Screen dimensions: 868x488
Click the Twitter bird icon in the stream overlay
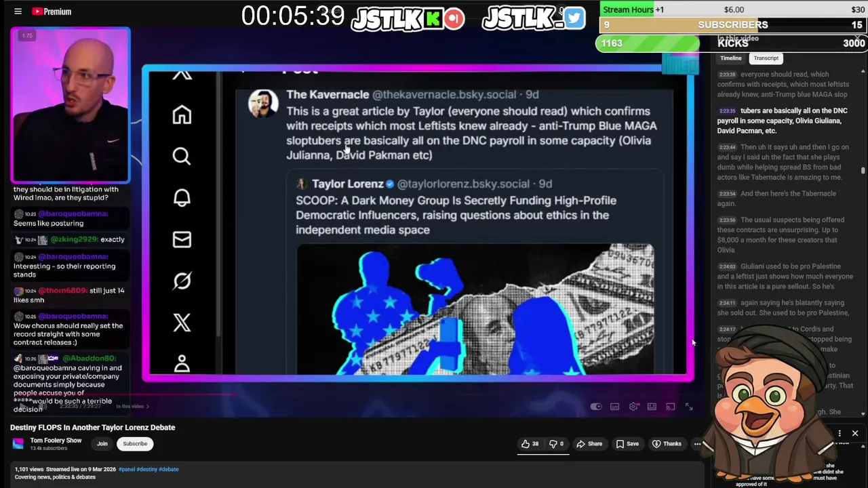[x=574, y=18]
